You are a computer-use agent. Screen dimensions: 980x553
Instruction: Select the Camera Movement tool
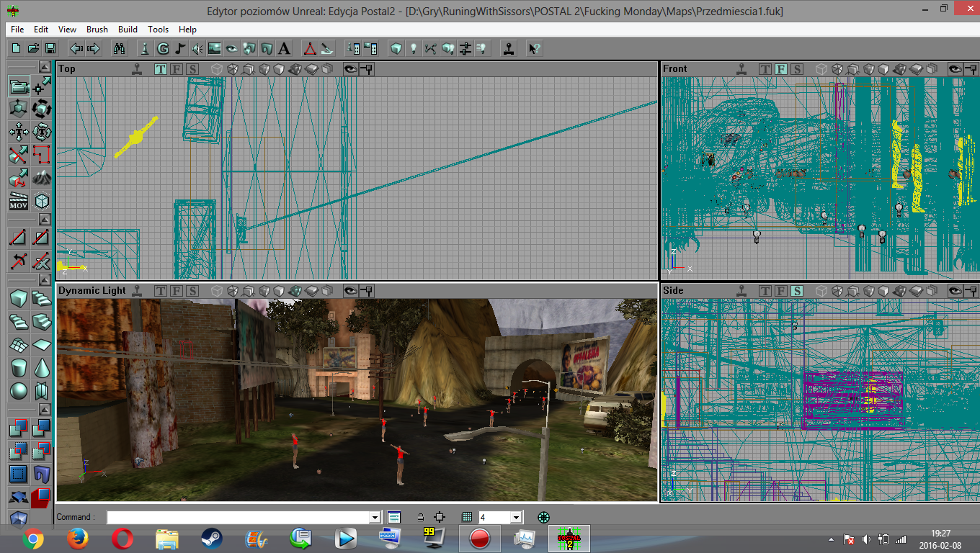click(x=19, y=86)
